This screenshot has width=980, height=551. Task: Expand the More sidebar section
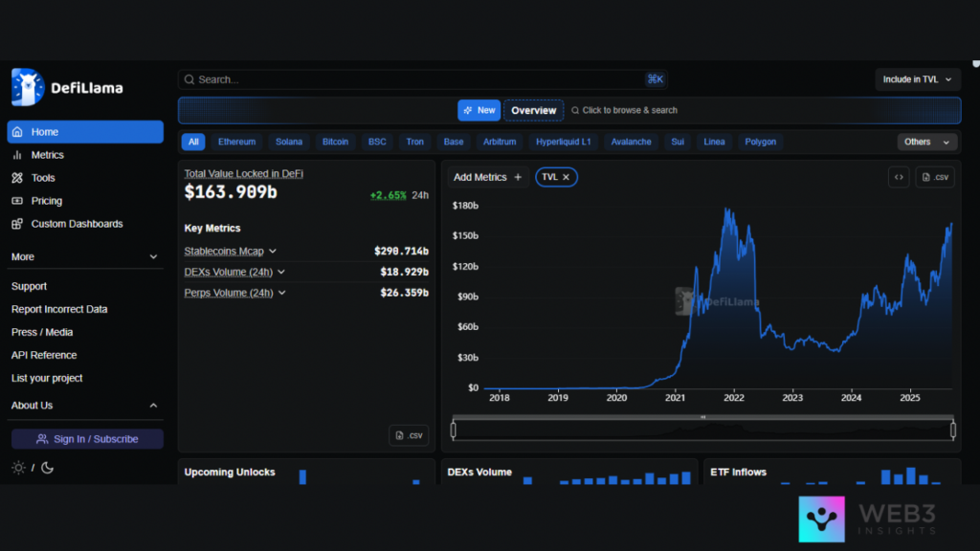[85, 256]
